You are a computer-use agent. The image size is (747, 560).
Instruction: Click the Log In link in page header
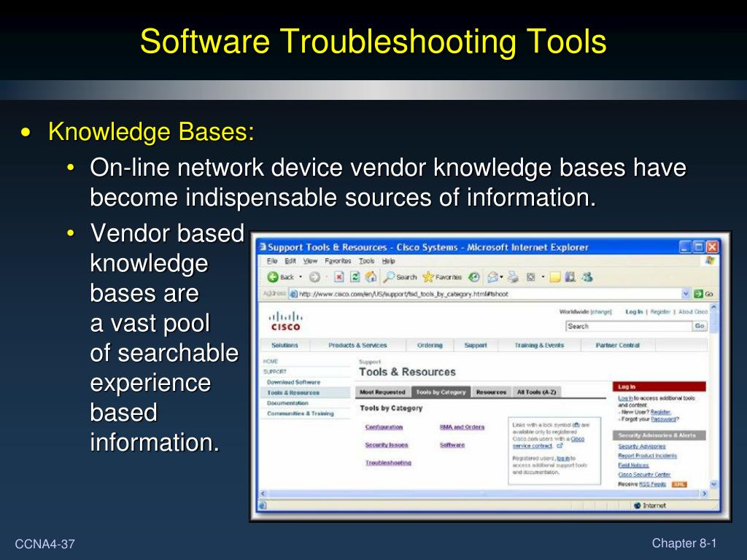(x=634, y=311)
